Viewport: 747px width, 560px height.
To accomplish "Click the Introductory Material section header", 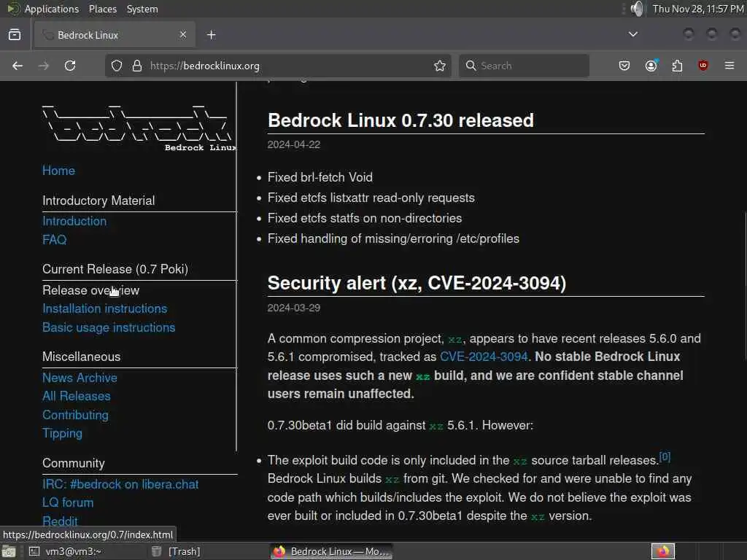I will coord(98,201).
